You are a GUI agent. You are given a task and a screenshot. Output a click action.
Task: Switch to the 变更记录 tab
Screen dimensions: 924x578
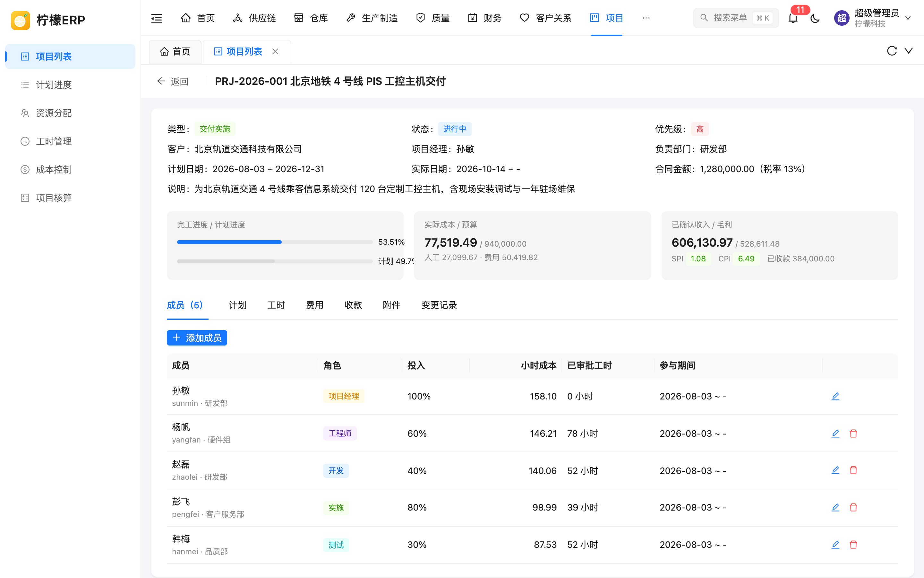[x=439, y=305]
